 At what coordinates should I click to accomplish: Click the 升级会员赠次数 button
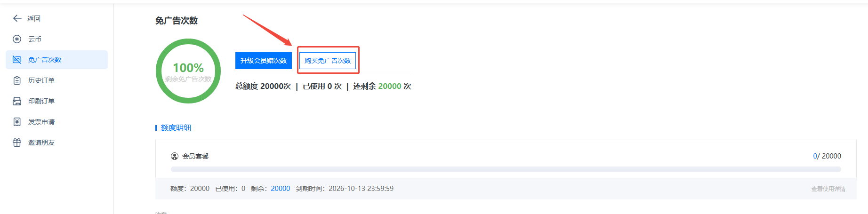(264, 61)
